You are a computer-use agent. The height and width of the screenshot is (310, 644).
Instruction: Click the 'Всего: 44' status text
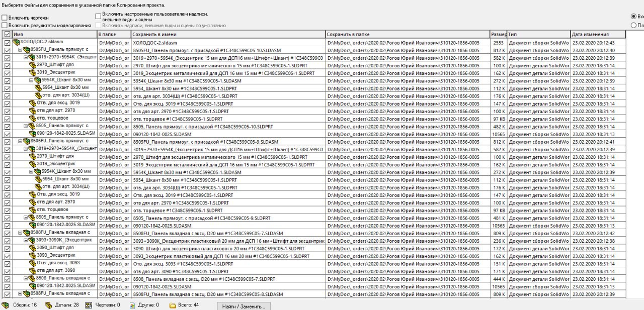[189, 305]
